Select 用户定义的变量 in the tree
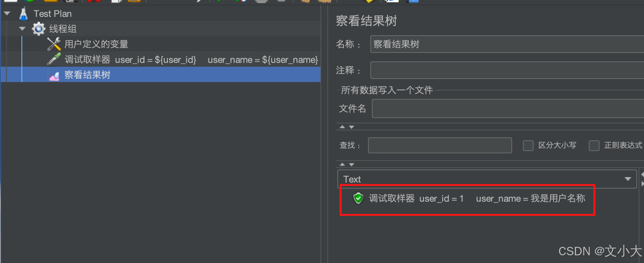644x263 pixels. (x=96, y=44)
